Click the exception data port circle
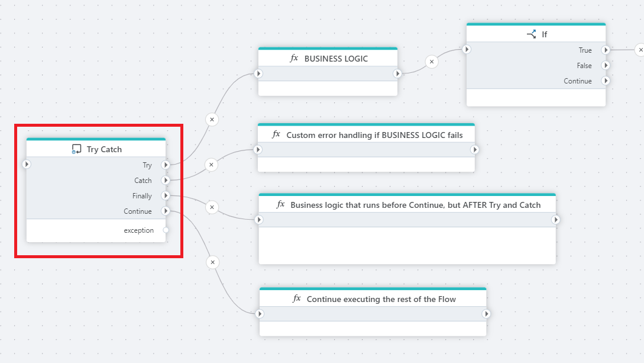 coord(166,230)
